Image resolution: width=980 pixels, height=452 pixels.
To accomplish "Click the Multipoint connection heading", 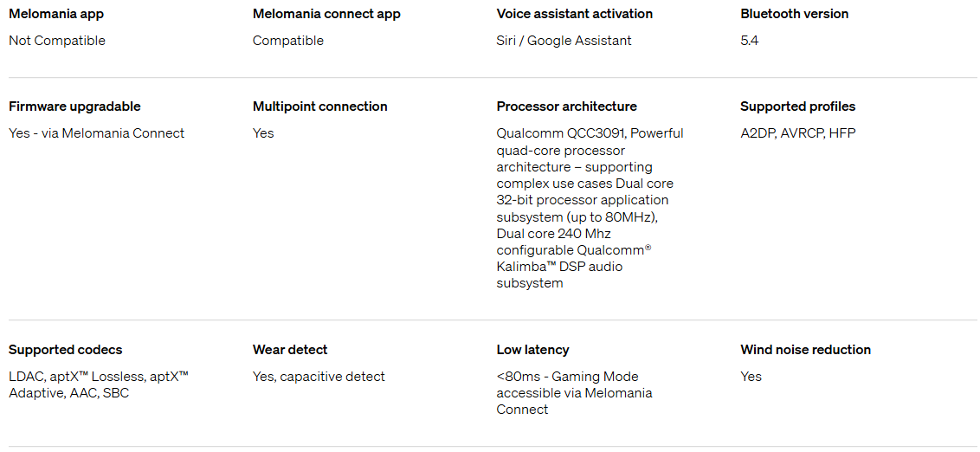I will click(x=319, y=107).
